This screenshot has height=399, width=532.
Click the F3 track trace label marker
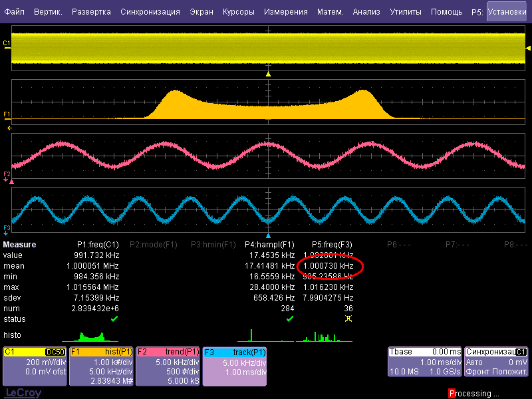click(x=7, y=229)
